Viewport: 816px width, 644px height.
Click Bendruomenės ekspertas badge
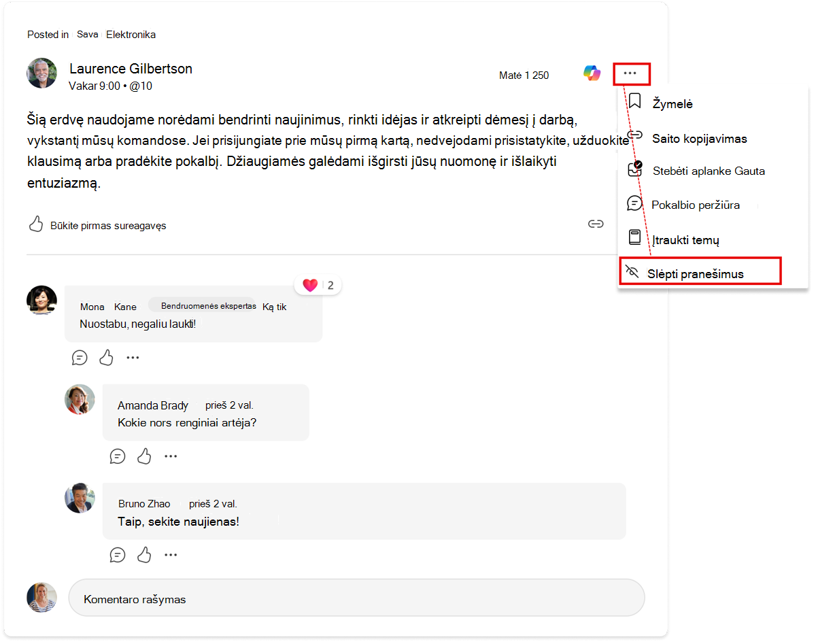tap(201, 306)
